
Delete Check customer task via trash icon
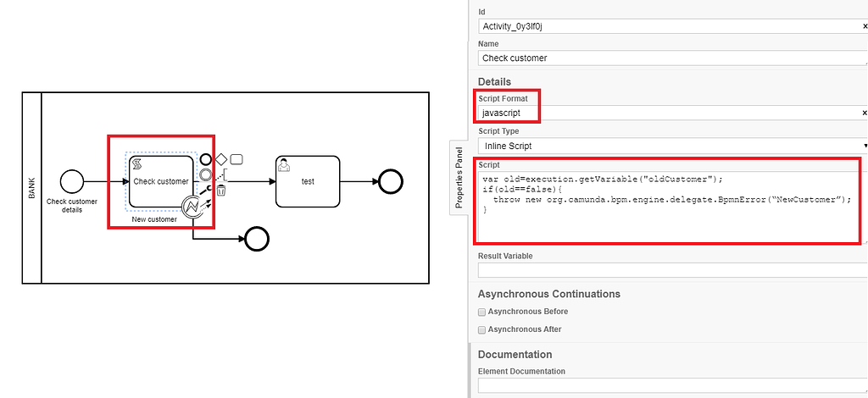pos(221,191)
